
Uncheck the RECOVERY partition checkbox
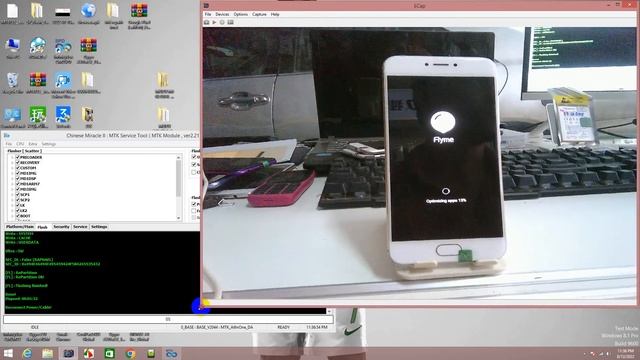18,162
